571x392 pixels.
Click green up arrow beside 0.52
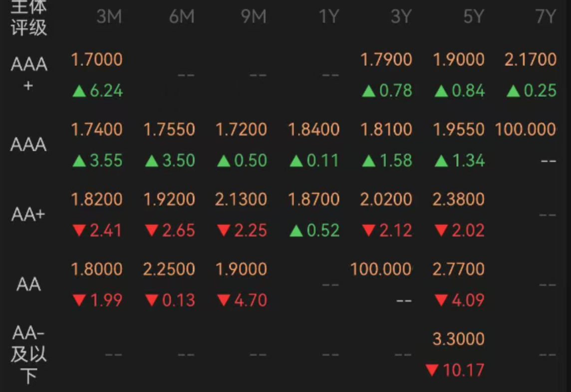coord(296,231)
